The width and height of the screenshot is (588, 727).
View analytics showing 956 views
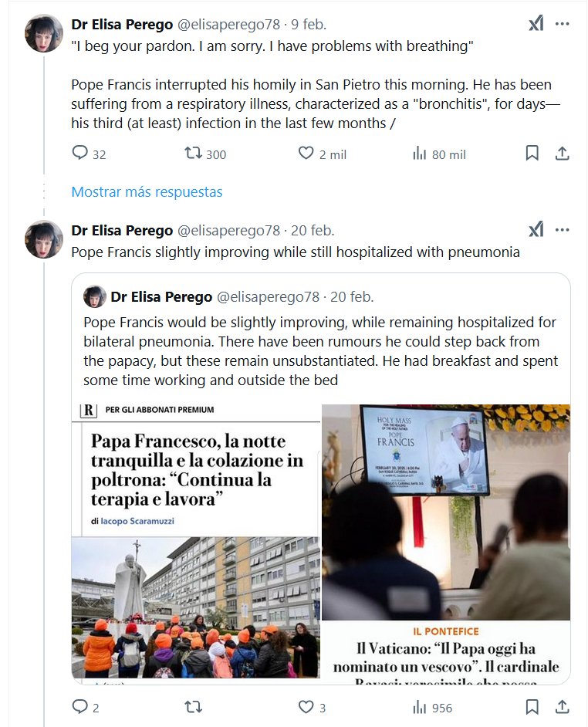[420, 707]
